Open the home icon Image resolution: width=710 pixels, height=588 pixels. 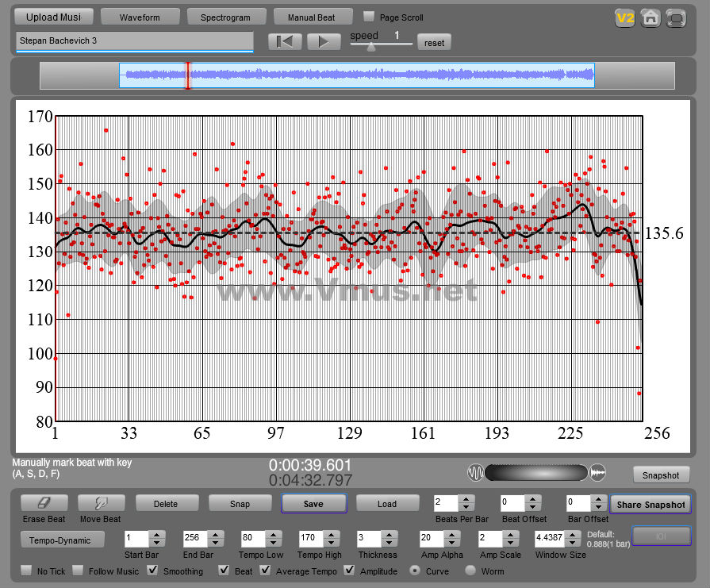click(651, 18)
